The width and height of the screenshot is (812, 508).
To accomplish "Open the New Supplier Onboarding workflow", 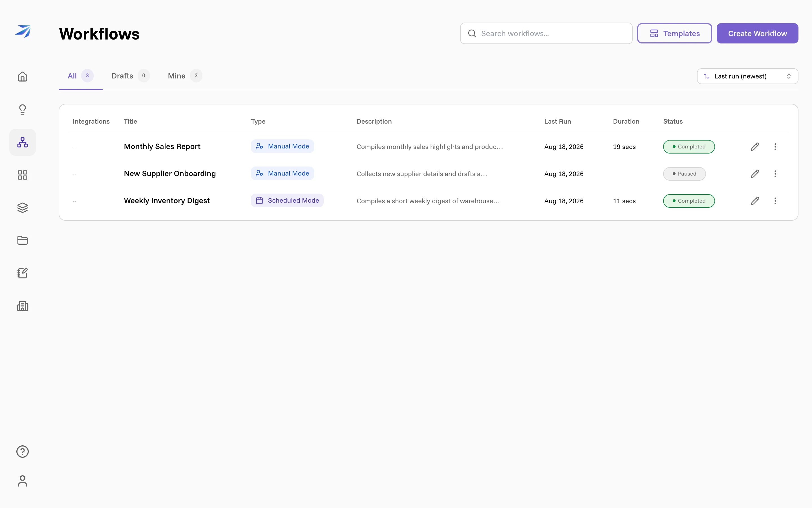I will coord(170,174).
